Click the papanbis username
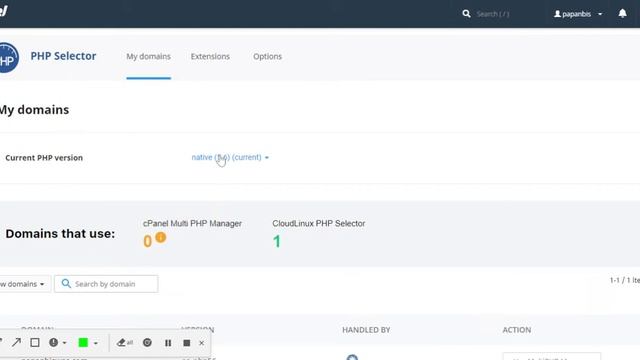This screenshot has width=640, height=360. [576, 14]
